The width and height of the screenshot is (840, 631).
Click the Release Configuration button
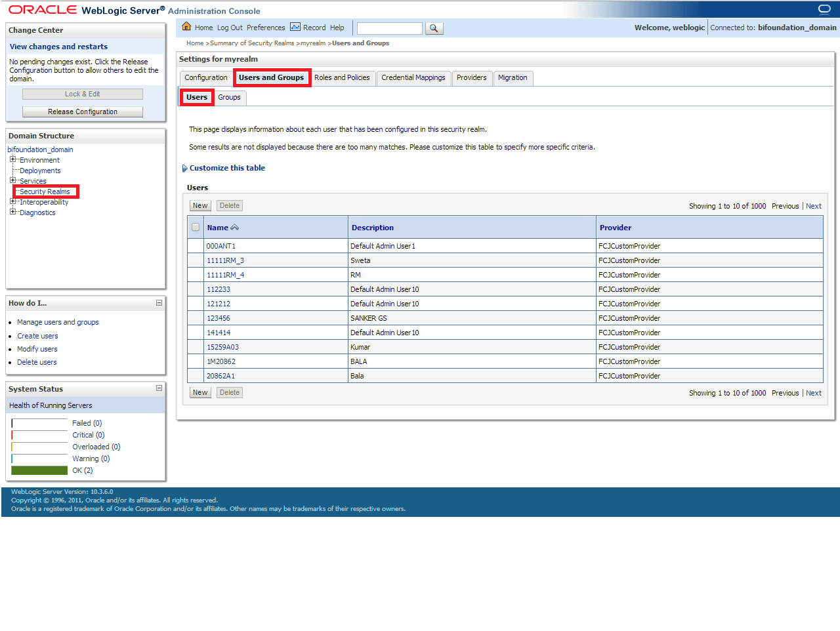[x=83, y=112]
